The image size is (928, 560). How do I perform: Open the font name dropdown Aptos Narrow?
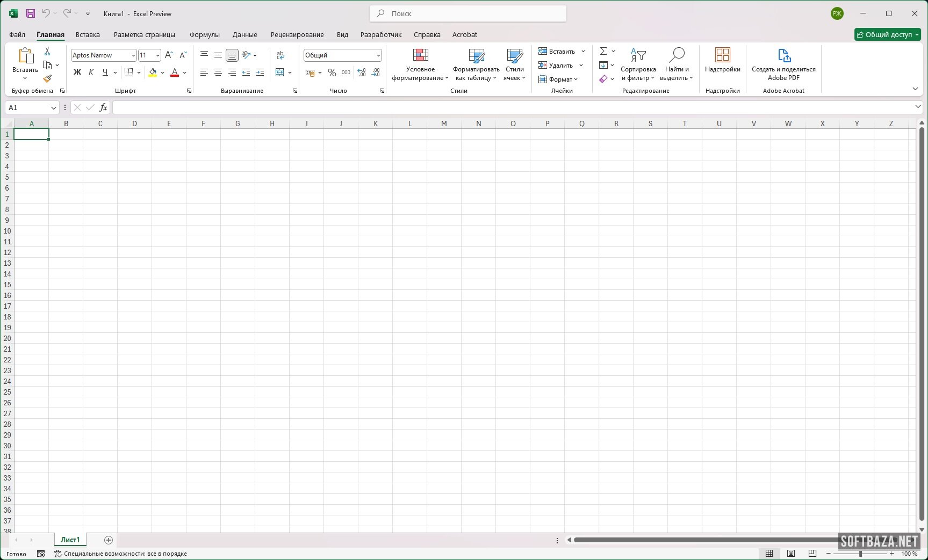[x=133, y=55]
